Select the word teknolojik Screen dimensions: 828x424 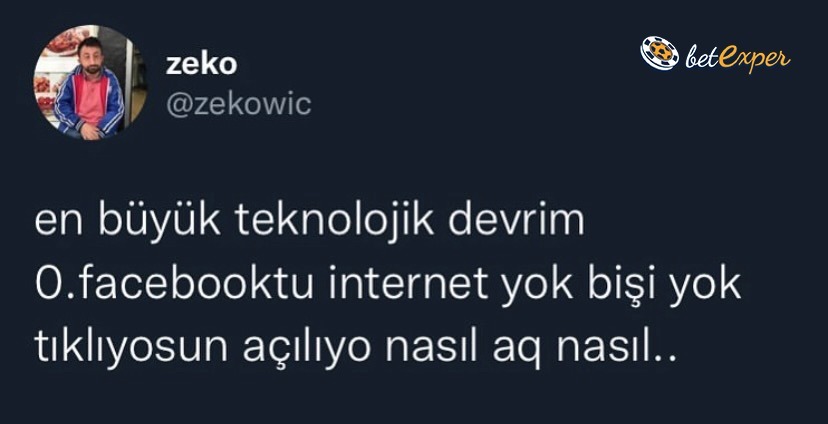pyautogui.click(x=335, y=220)
